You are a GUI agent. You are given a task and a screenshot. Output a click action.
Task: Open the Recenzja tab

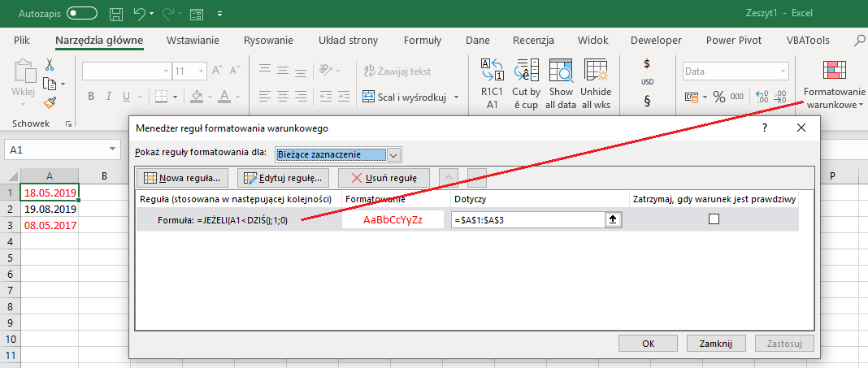pyautogui.click(x=533, y=40)
